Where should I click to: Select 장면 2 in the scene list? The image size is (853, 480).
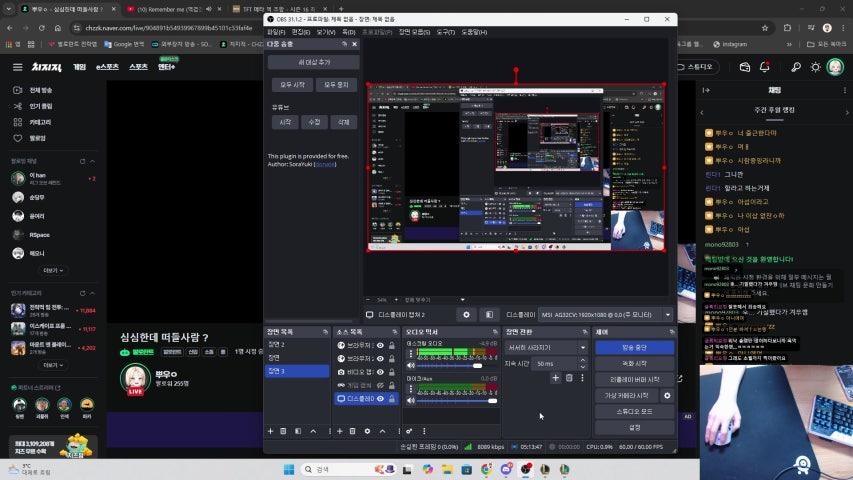click(276, 344)
